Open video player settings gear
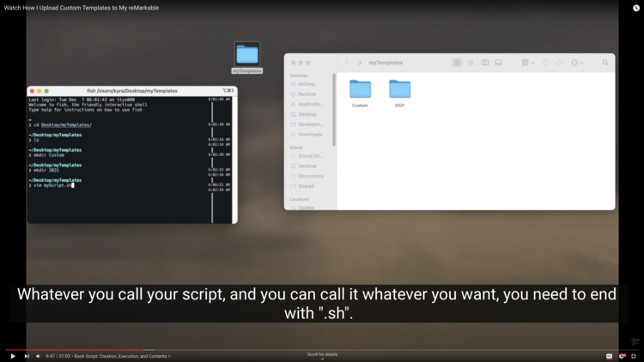 [622, 356]
